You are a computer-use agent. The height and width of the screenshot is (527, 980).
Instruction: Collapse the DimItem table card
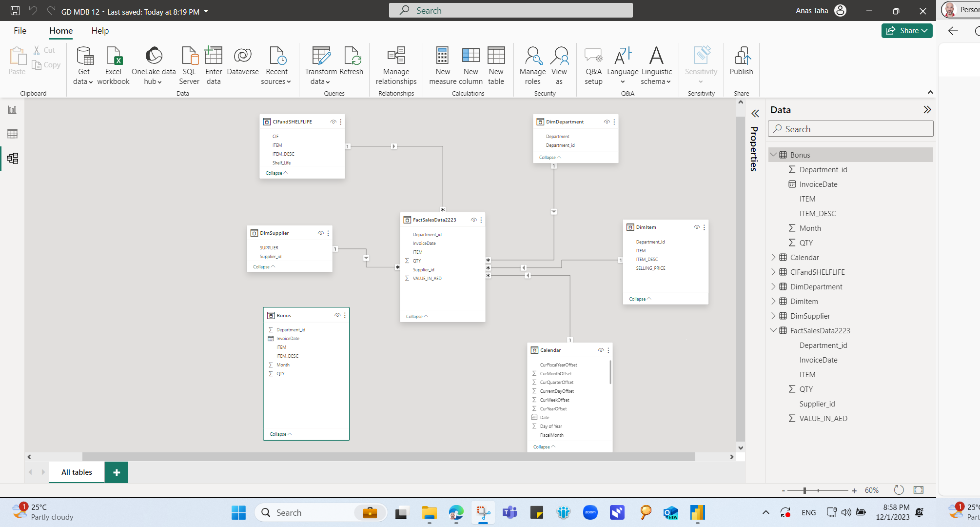[640, 299]
